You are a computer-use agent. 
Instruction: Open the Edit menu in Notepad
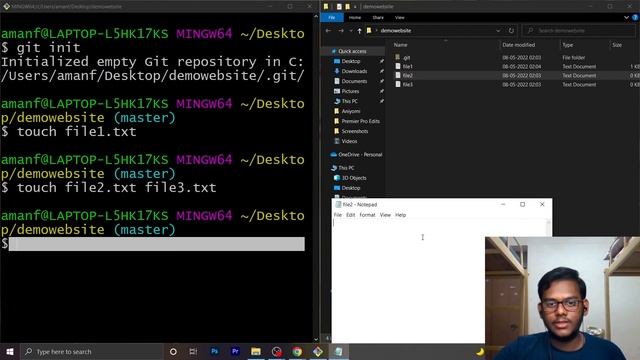pyautogui.click(x=351, y=215)
